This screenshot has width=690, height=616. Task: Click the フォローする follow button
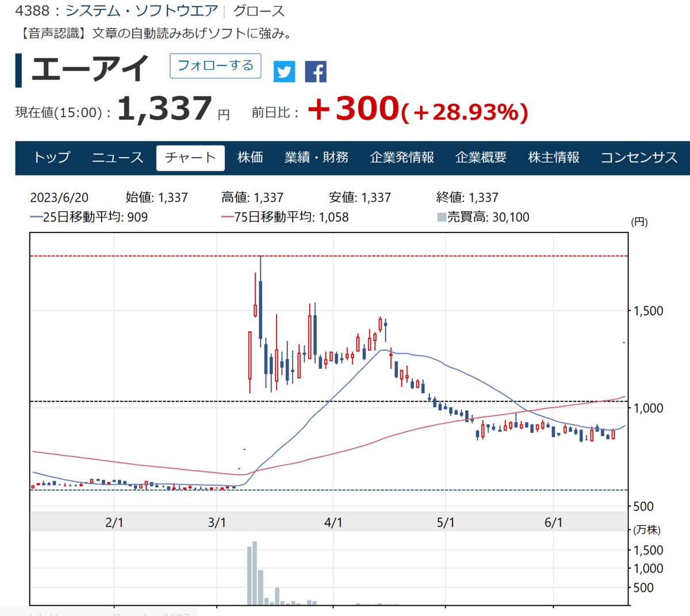[x=216, y=66]
